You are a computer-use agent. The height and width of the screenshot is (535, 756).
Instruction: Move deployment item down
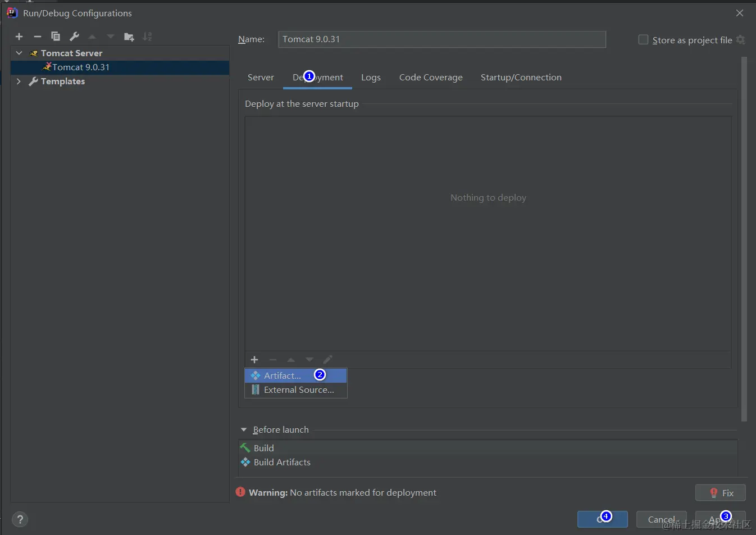click(x=309, y=360)
